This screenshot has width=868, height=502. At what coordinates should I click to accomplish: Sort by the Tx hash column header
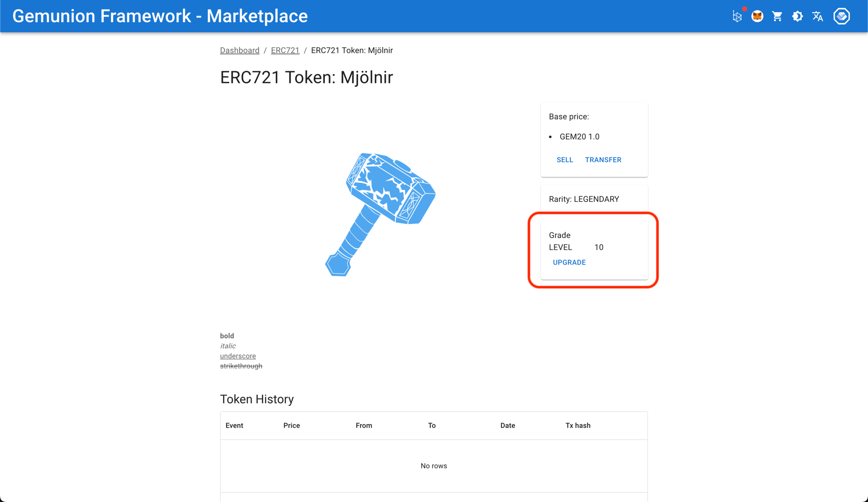578,425
